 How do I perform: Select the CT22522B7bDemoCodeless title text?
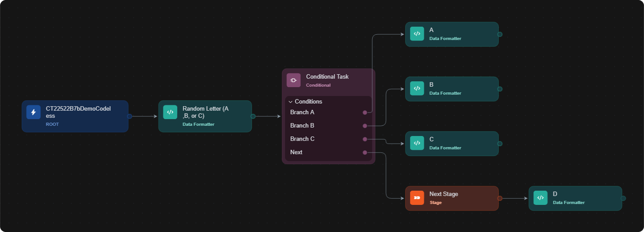tap(78, 112)
